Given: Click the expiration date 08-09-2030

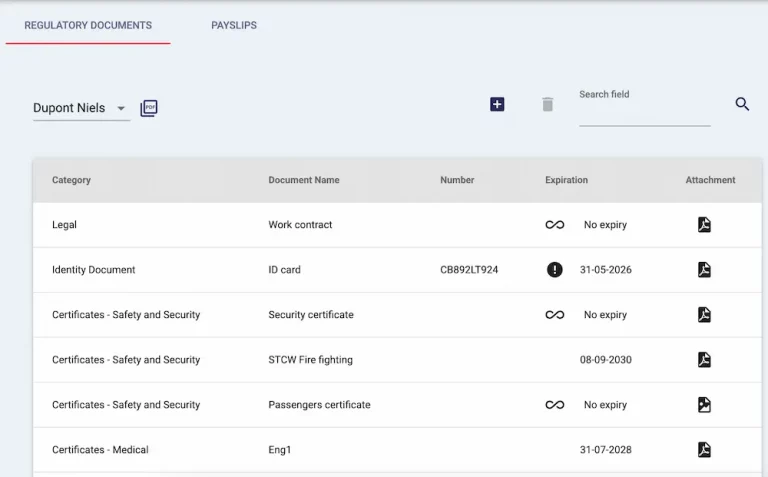Looking at the screenshot, I should tap(606, 360).
